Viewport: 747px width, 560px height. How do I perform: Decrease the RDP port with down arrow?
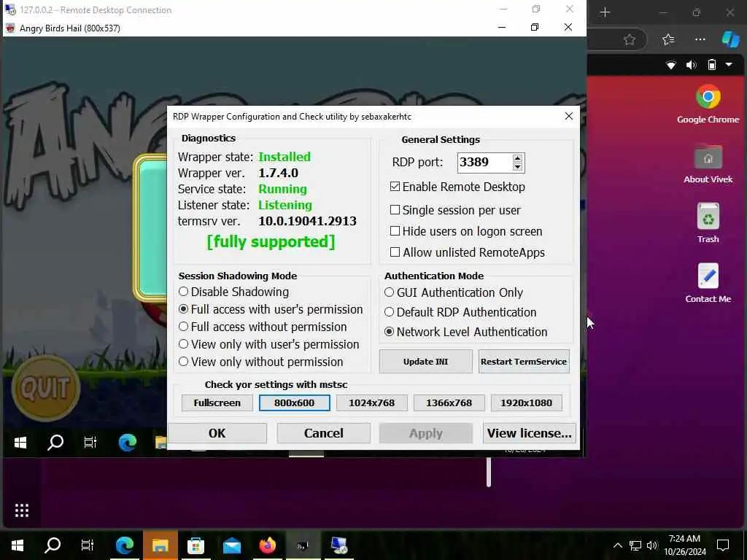517,167
